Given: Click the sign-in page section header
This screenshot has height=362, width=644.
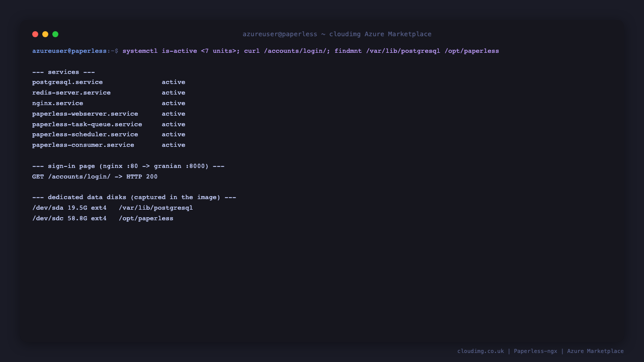Looking at the screenshot, I should click(x=128, y=166).
